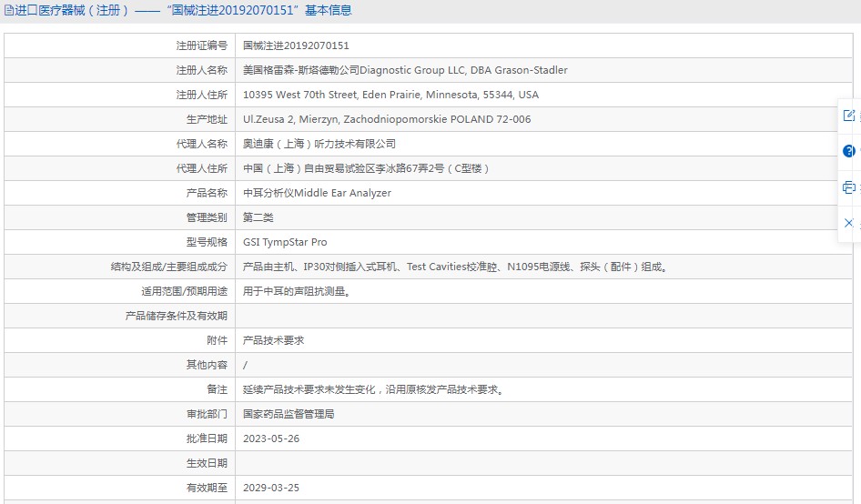This screenshot has height=504, width=861.
Task: Click the 注册人名称 label cell
Action: pos(120,70)
